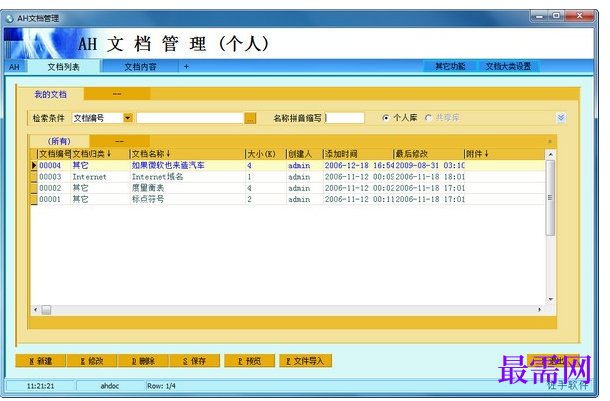This screenshot has height=401, width=610.
Task: Sort by 文档名称 column header
Action: (188, 154)
